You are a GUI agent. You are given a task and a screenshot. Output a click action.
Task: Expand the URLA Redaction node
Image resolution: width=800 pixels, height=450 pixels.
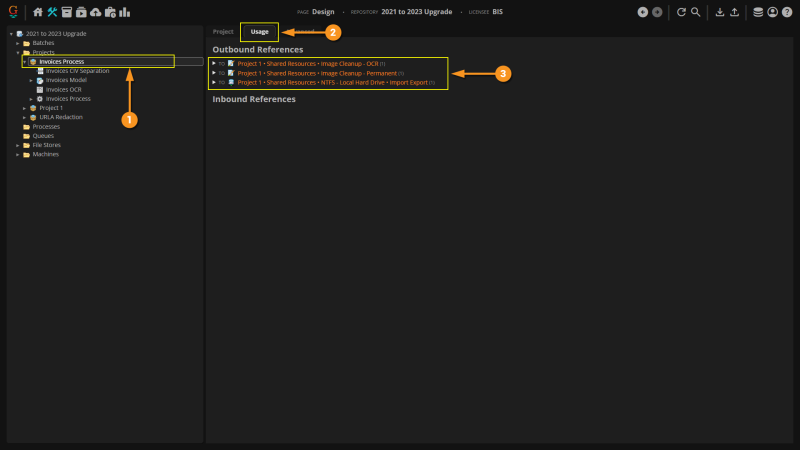pyautogui.click(x=24, y=117)
